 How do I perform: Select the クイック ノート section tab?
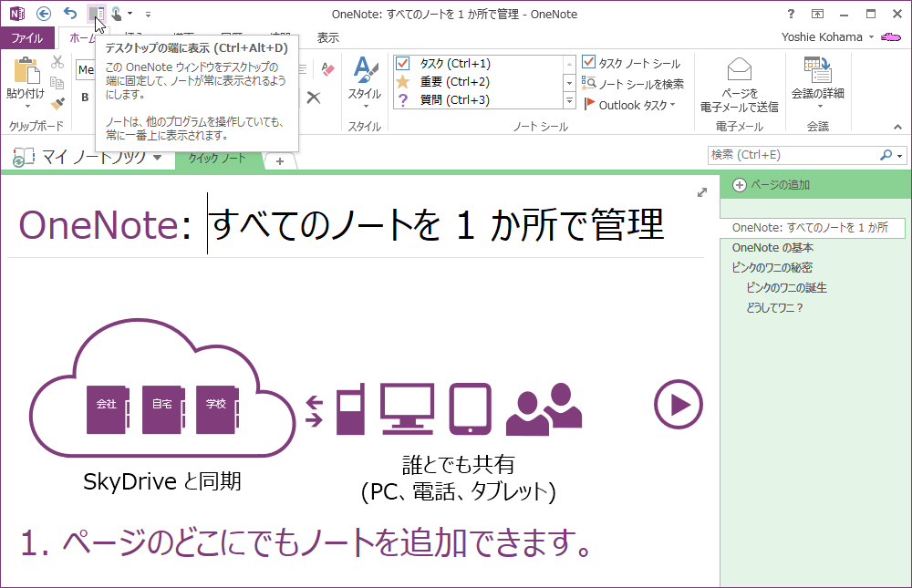click(218, 159)
